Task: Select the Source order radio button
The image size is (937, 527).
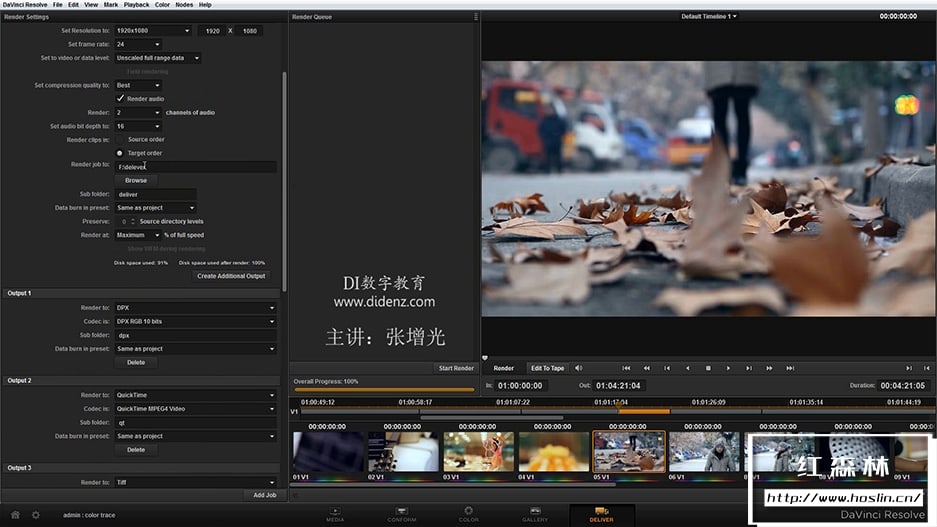Action: pos(120,139)
